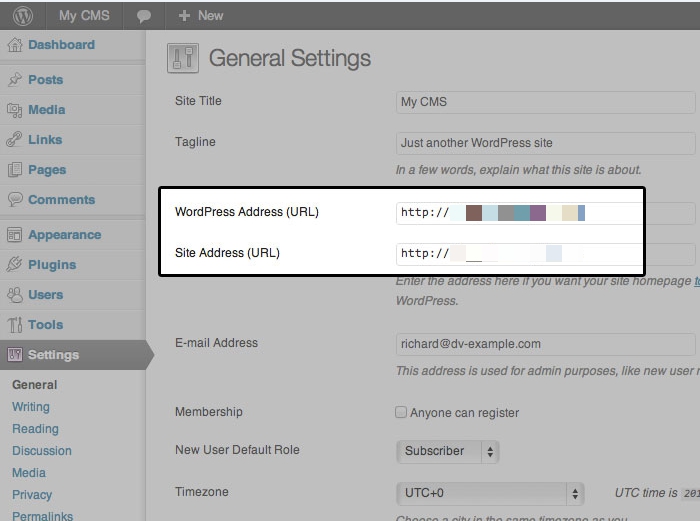Viewport: 700px width, 521px height.
Task: Open the Timezone UTC+0 dropdown
Action: point(490,493)
